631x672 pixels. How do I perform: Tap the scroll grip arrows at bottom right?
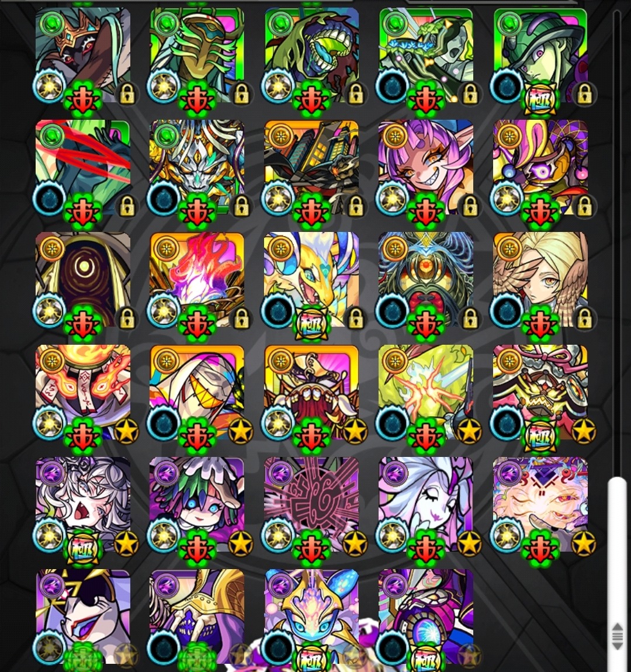click(x=618, y=636)
